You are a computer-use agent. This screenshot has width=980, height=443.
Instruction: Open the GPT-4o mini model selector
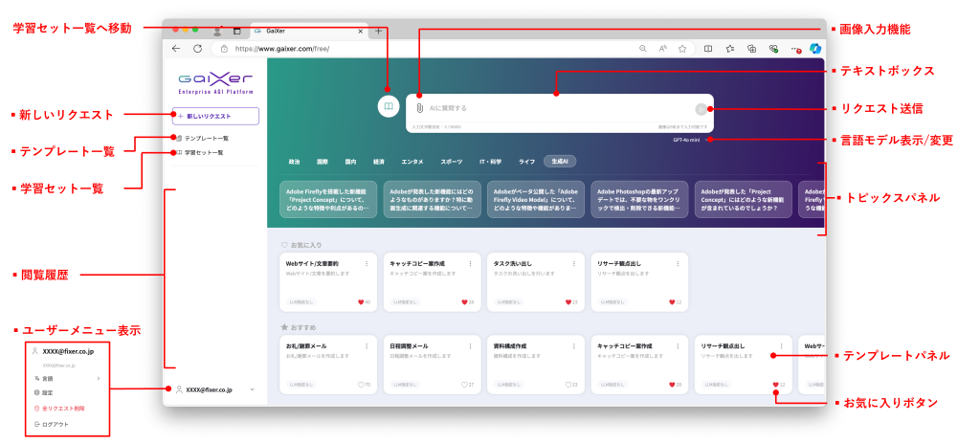click(689, 141)
